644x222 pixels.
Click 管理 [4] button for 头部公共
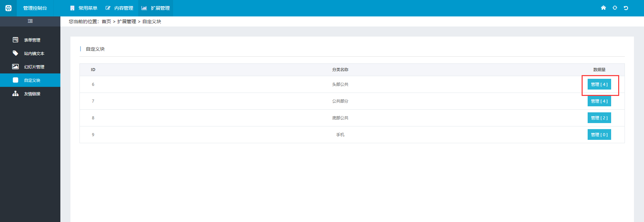[599, 85]
